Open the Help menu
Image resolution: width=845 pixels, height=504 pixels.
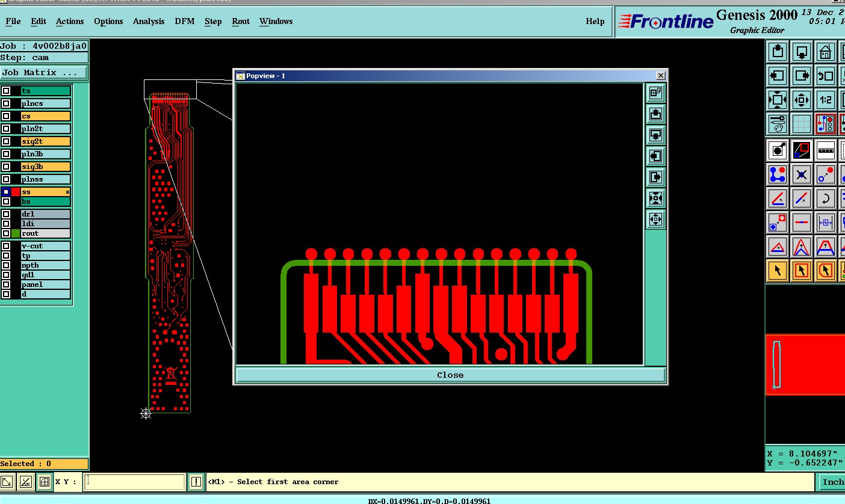click(x=595, y=21)
